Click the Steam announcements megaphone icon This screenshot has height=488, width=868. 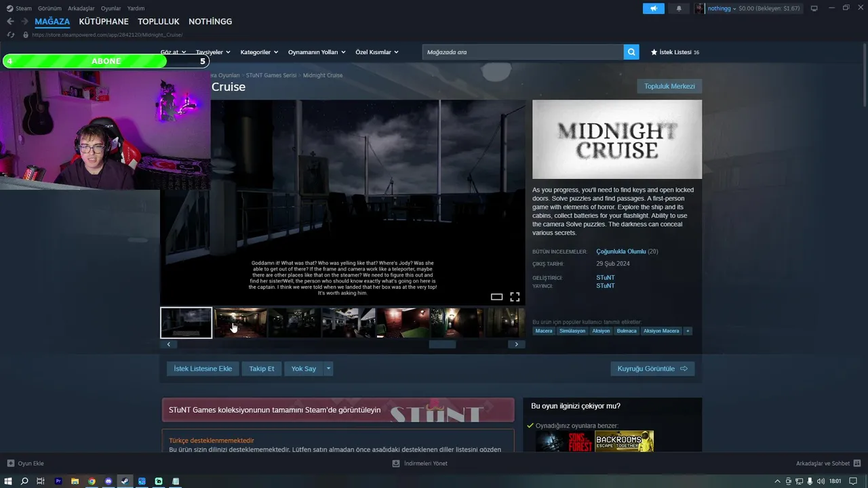click(654, 8)
